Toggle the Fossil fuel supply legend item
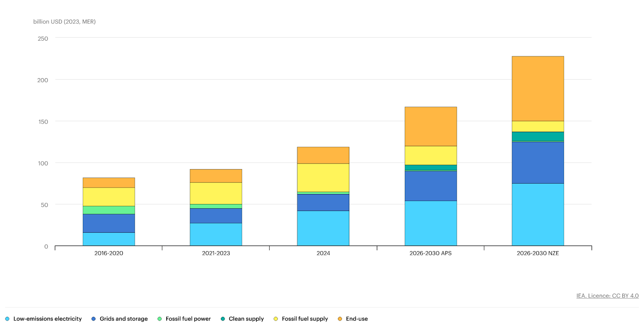Screen dimensions: 644x327 click(301, 319)
